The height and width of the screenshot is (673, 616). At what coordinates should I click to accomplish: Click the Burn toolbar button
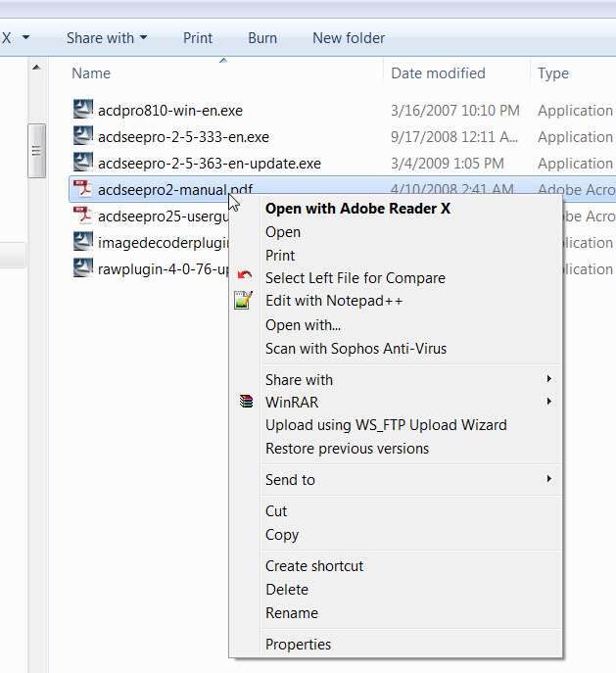tap(262, 38)
